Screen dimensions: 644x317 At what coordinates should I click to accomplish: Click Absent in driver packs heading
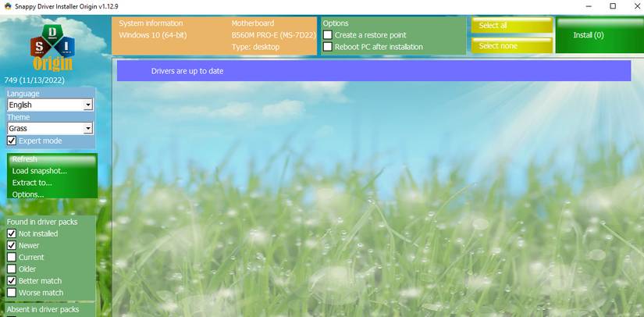click(x=43, y=309)
